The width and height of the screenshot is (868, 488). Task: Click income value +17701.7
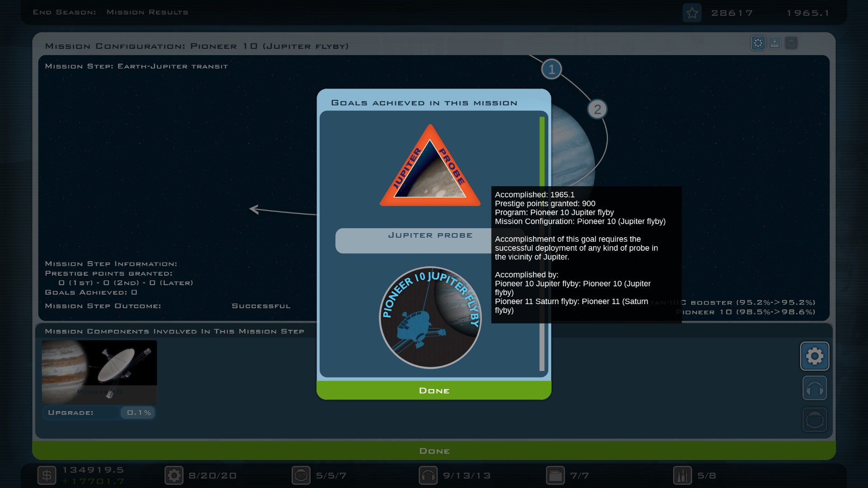coord(93,481)
